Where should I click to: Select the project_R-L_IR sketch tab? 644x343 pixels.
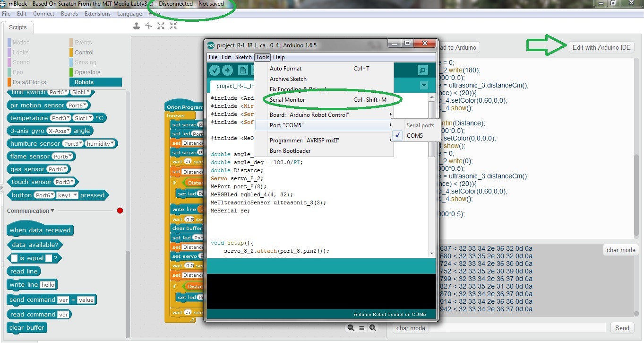(x=232, y=86)
